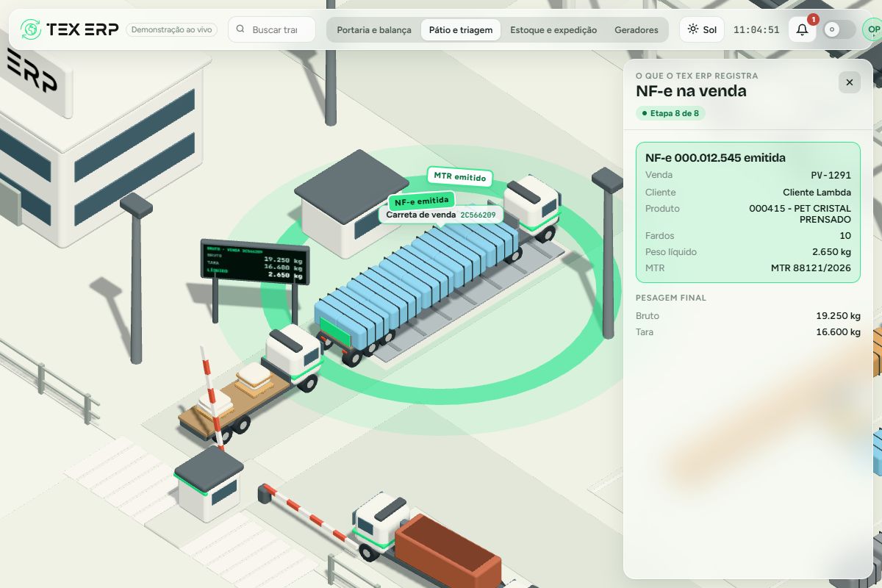Click the magnifier icon in the search box
Viewport: 882px width, 588px height.
[x=240, y=29]
